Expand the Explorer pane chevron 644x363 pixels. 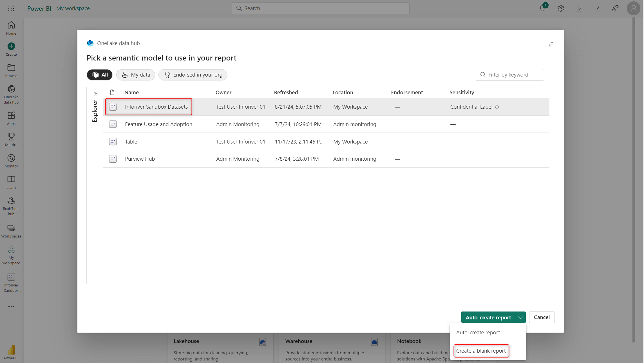[x=96, y=94]
